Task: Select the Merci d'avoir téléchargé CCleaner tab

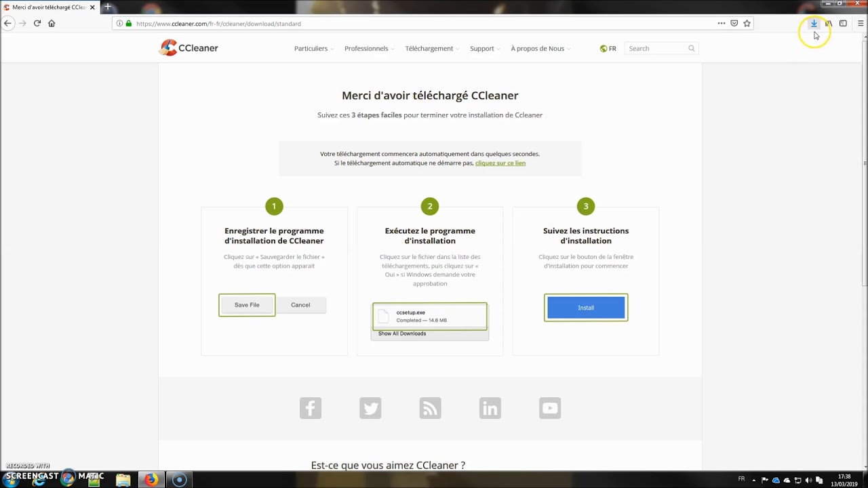Action: [x=50, y=7]
